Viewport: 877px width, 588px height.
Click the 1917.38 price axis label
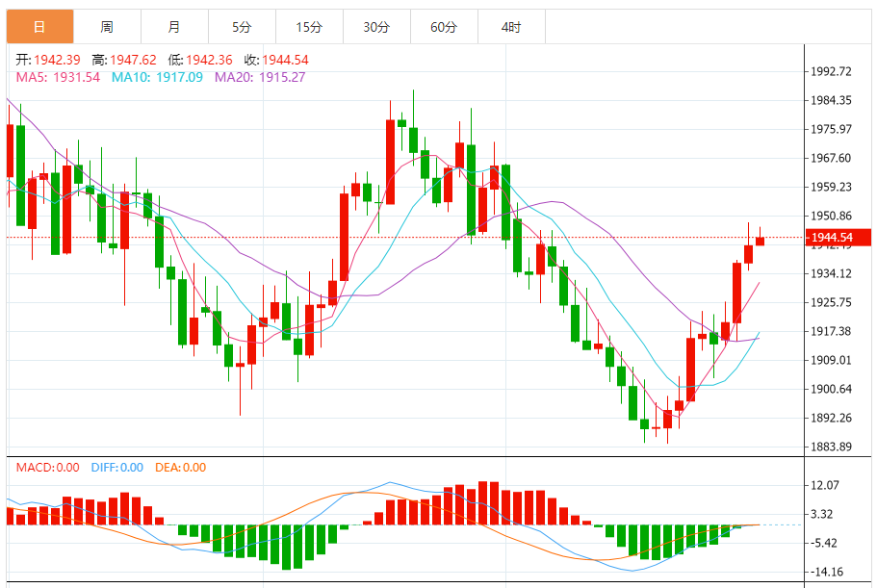[831, 331]
